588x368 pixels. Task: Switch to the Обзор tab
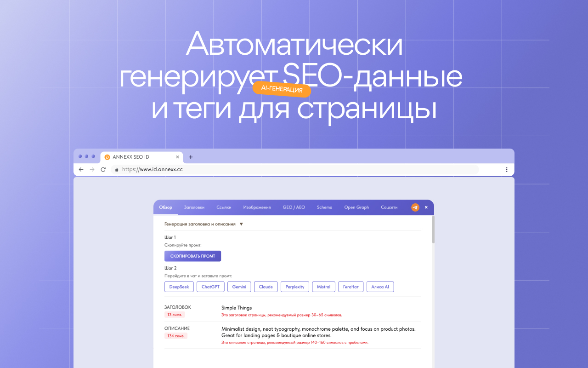click(166, 207)
